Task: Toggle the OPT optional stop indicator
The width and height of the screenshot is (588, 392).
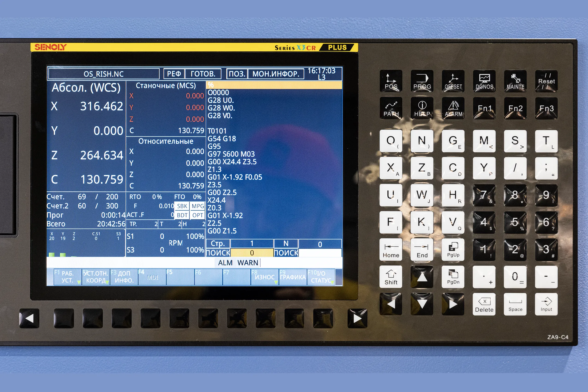Action: 198,215
